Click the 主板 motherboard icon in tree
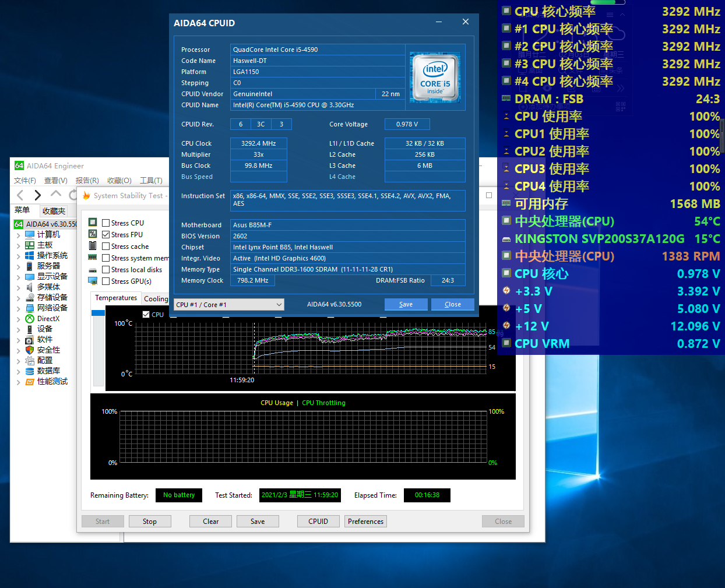The height and width of the screenshot is (588, 725). [30, 245]
